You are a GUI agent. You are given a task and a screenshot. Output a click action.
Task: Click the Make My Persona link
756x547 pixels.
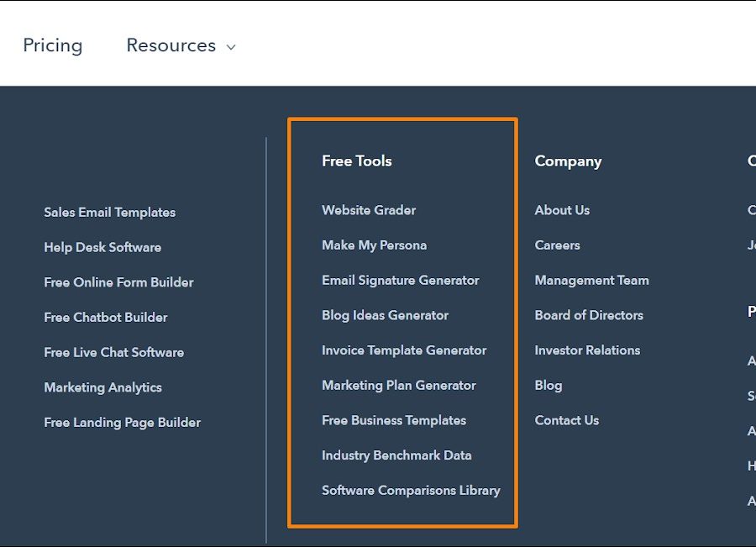click(374, 245)
